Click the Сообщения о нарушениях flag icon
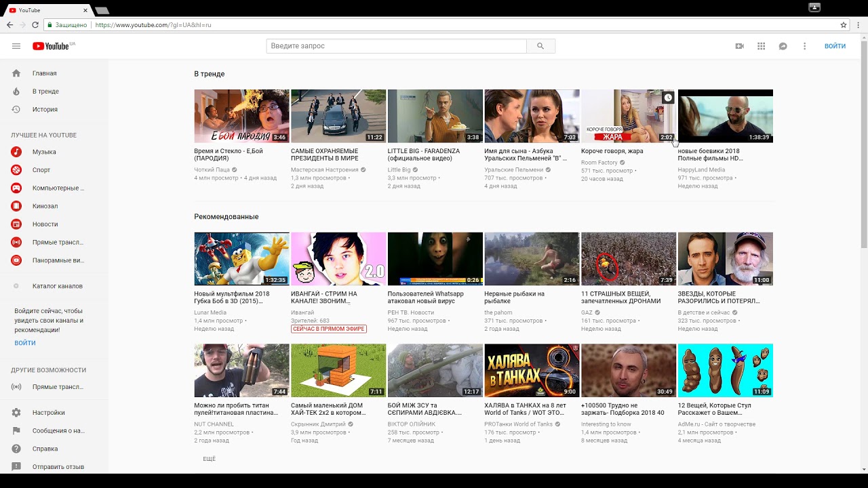868x488 pixels. pyautogui.click(x=16, y=430)
